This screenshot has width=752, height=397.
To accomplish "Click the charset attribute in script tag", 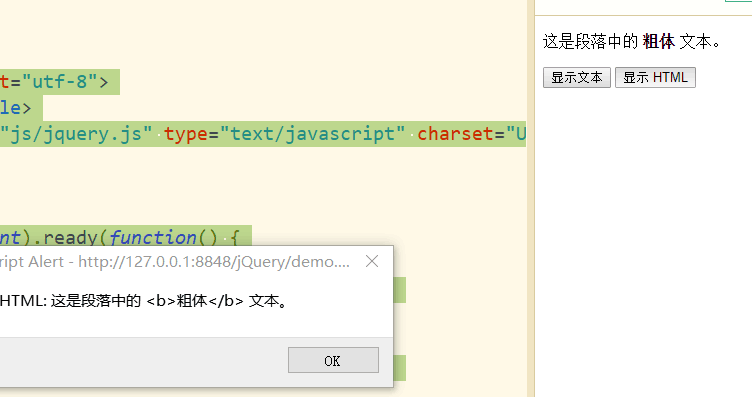I will [455, 134].
